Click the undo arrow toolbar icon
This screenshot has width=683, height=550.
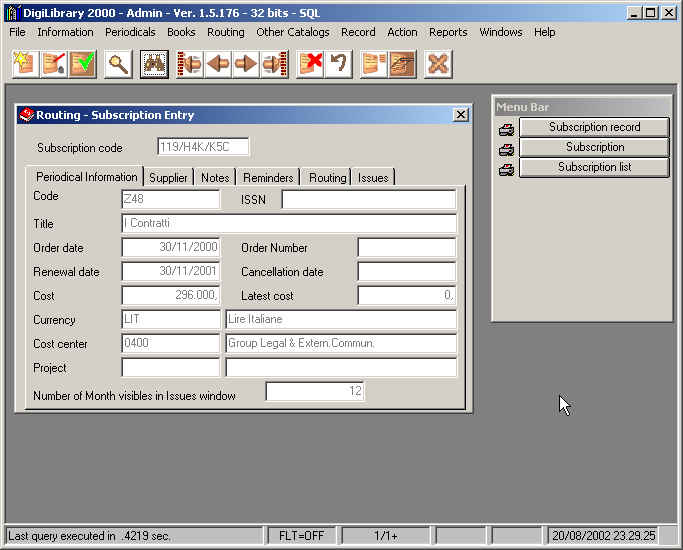point(339,64)
